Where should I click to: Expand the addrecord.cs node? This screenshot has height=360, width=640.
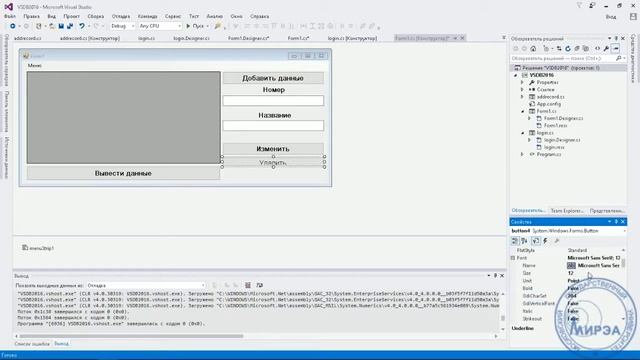(x=522, y=97)
